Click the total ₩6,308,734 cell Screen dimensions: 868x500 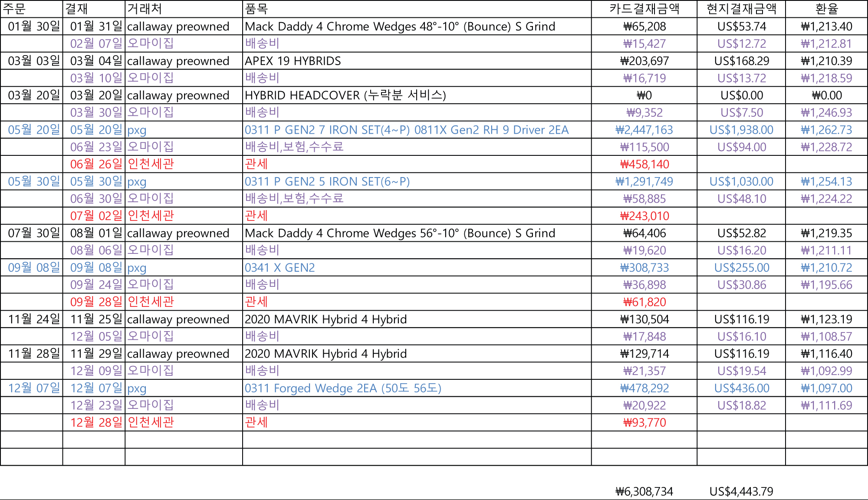pos(644,491)
